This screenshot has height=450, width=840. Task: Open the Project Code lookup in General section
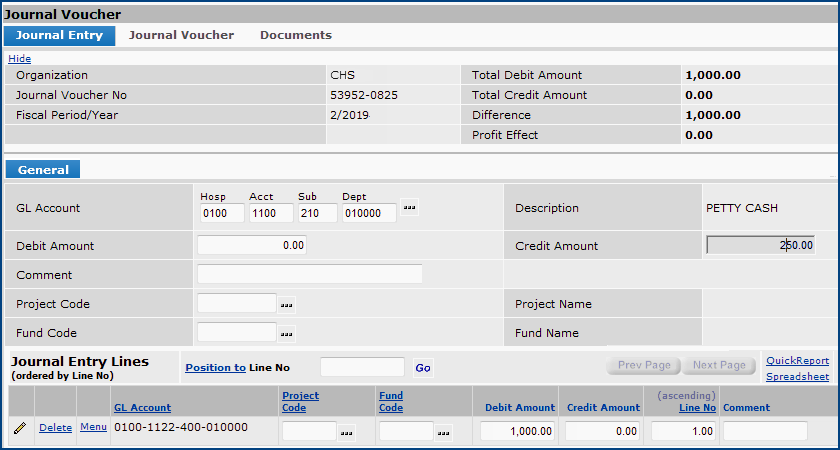coord(288,304)
